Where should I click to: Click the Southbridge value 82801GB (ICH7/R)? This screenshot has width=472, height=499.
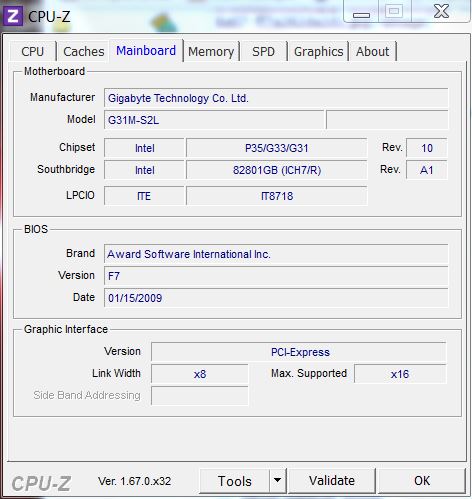(277, 170)
